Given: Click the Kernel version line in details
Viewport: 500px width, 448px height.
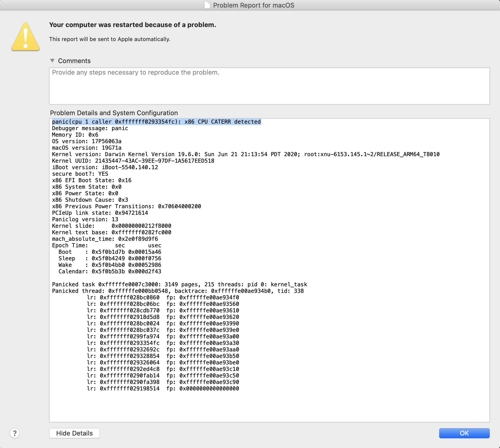Looking at the screenshot, I should coord(245,154).
